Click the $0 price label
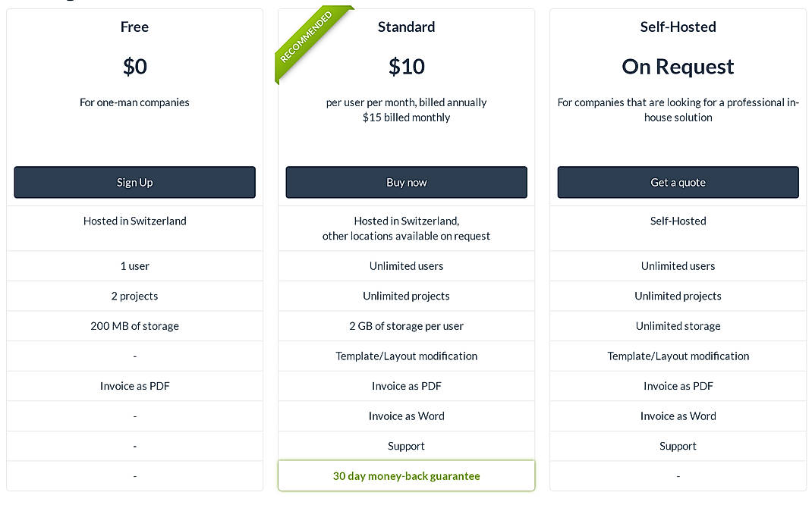Image resolution: width=812 pixels, height=505 pixels. 134,67
